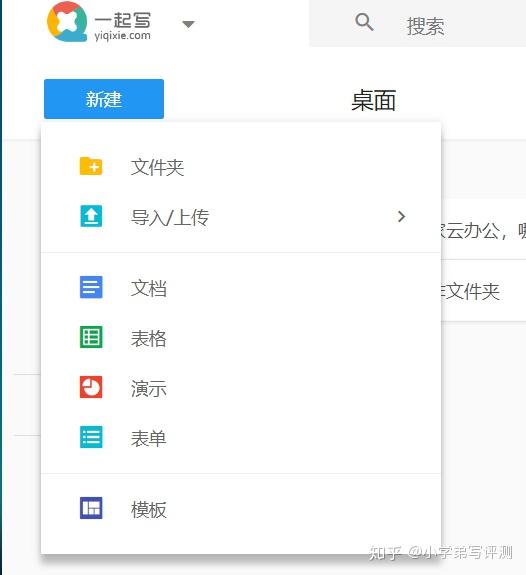Viewport: 526px width, 575px height.
Task: Click the 桌面 heading
Action: 373,100
